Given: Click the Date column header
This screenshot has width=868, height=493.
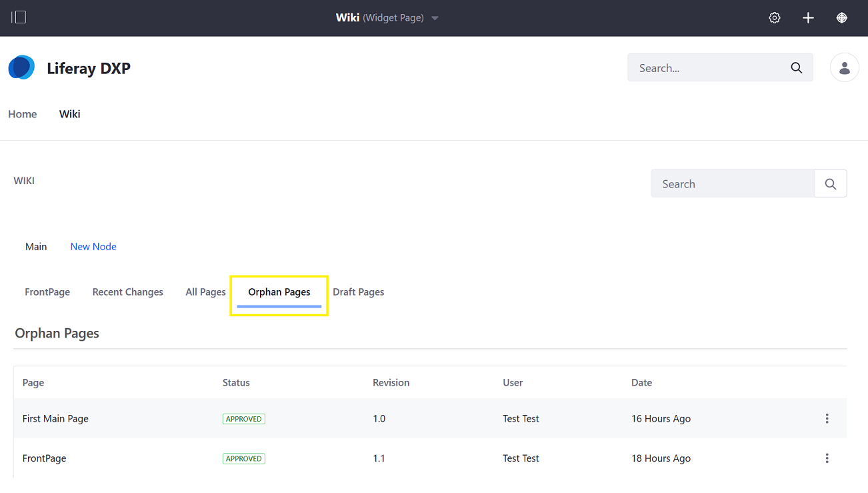Looking at the screenshot, I should [642, 383].
